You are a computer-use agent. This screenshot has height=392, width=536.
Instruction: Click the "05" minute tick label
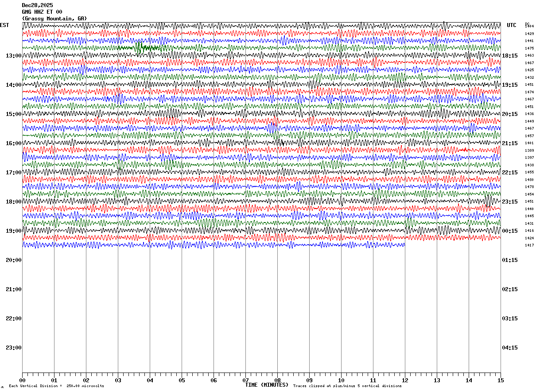(182, 380)
